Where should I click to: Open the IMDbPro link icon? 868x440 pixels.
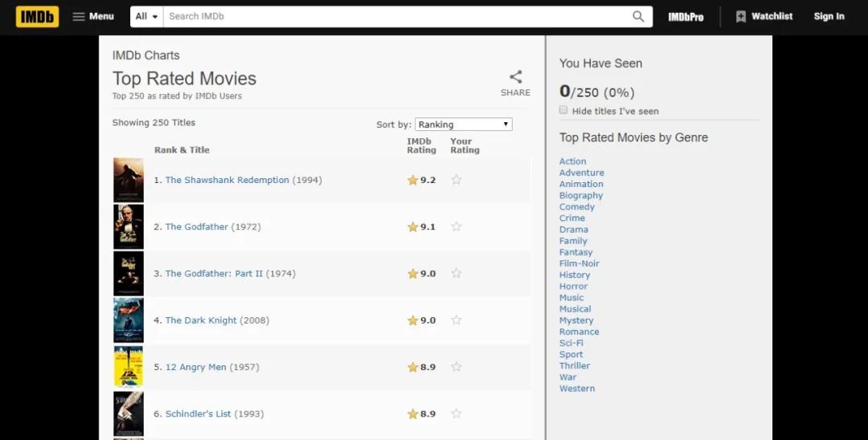click(686, 16)
